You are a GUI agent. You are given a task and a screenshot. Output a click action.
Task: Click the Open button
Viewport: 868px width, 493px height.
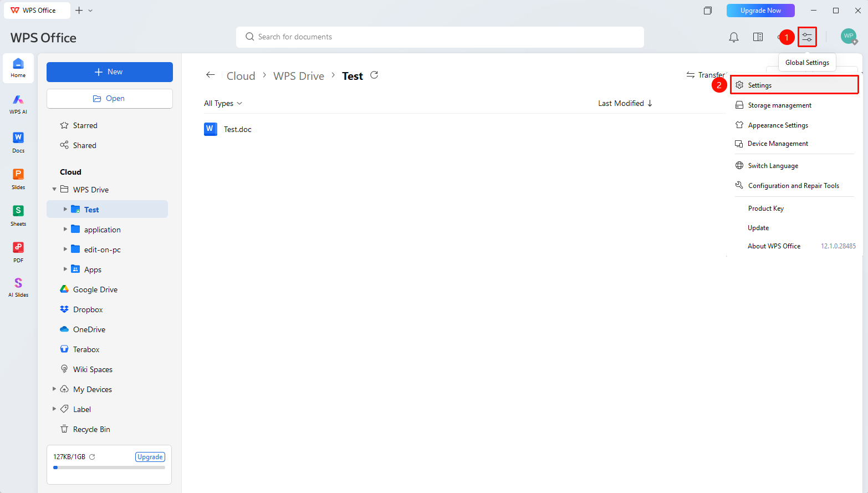pos(110,99)
